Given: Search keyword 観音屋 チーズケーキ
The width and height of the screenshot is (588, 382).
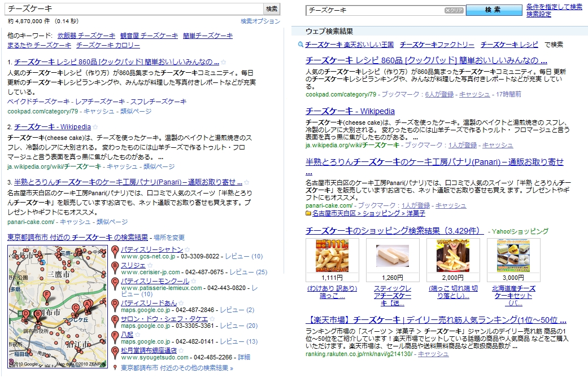Looking at the screenshot, I should tap(149, 36).
